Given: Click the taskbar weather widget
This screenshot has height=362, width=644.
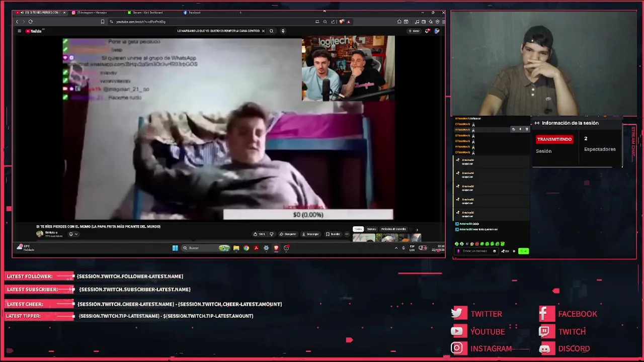Looking at the screenshot, I should coord(26,248).
